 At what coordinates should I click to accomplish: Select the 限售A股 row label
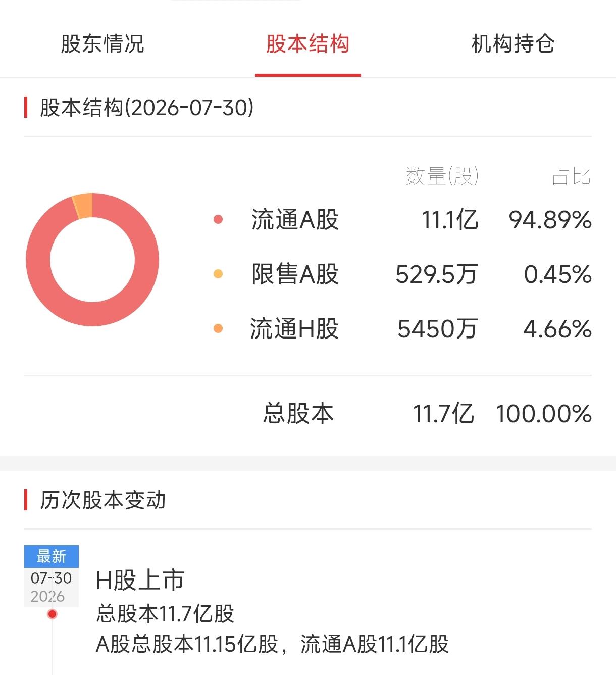pyautogui.click(x=295, y=274)
